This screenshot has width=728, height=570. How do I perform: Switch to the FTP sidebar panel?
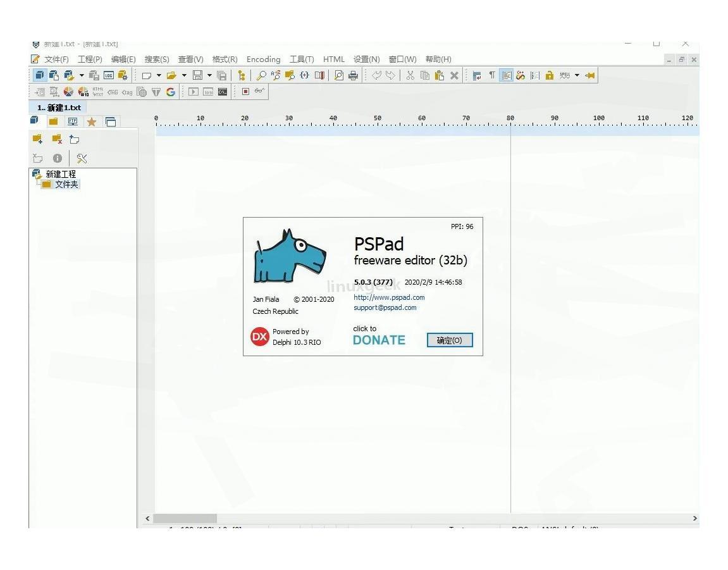[x=73, y=121]
